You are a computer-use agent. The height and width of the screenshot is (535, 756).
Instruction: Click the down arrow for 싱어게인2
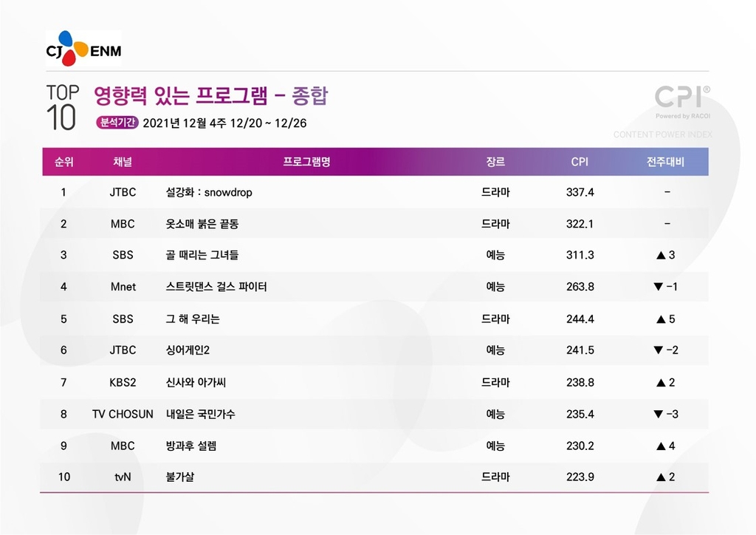658,350
